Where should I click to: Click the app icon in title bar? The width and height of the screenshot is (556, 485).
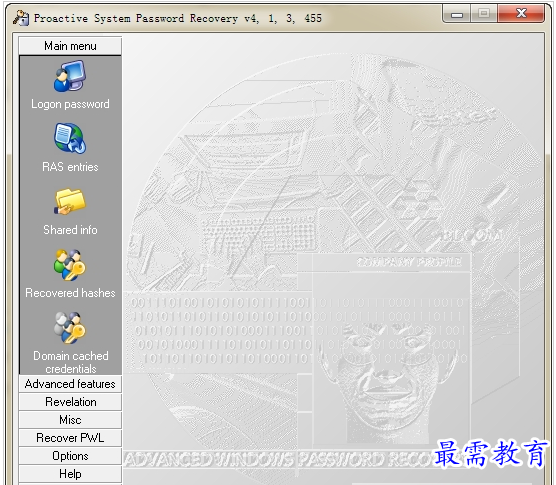[x=21, y=18]
